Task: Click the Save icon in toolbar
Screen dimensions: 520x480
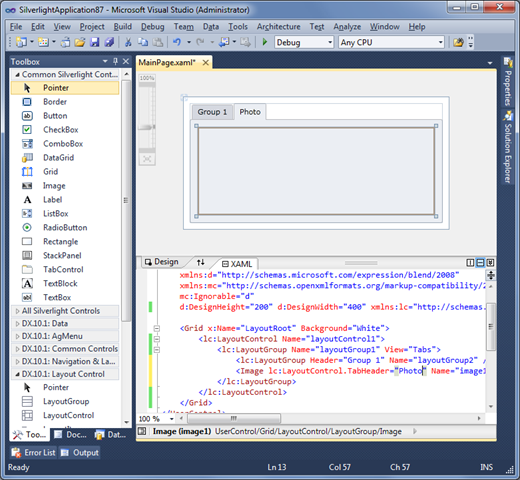Action: [95, 42]
